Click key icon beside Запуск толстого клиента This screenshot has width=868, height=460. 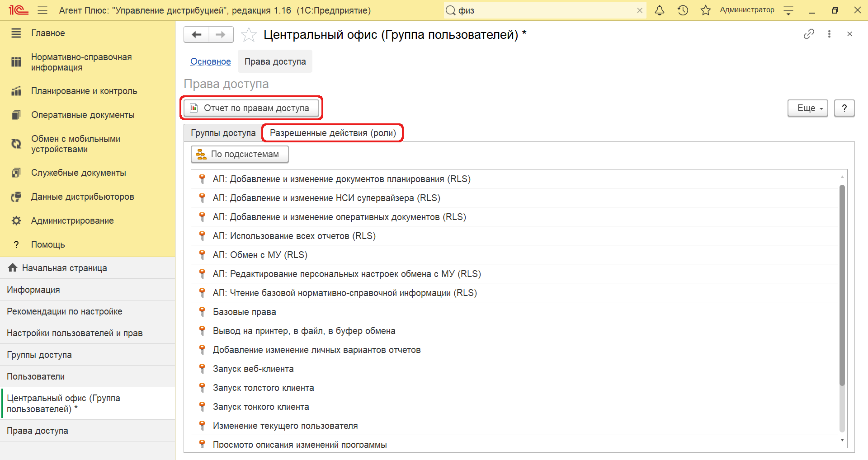(x=202, y=388)
